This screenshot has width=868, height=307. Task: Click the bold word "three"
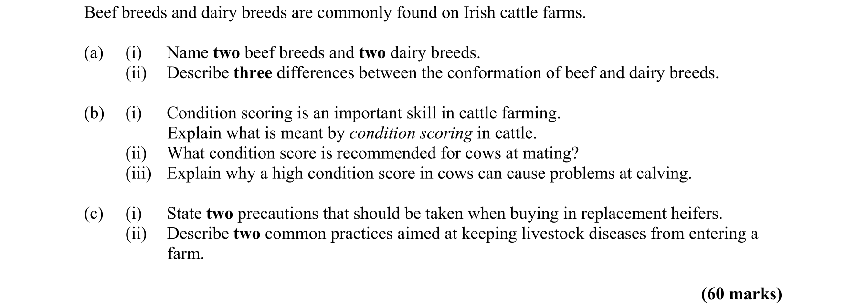[x=253, y=73]
